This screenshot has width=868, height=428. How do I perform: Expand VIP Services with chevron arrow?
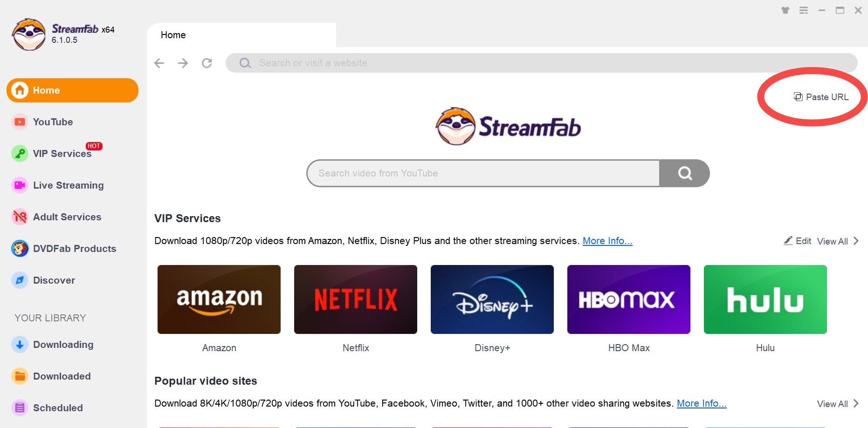pos(856,241)
